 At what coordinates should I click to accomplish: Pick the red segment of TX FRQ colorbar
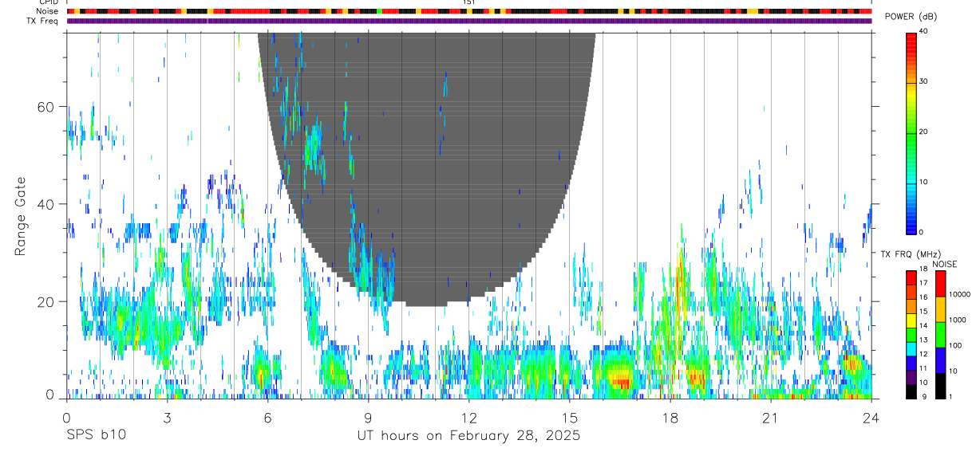(911, 278)
